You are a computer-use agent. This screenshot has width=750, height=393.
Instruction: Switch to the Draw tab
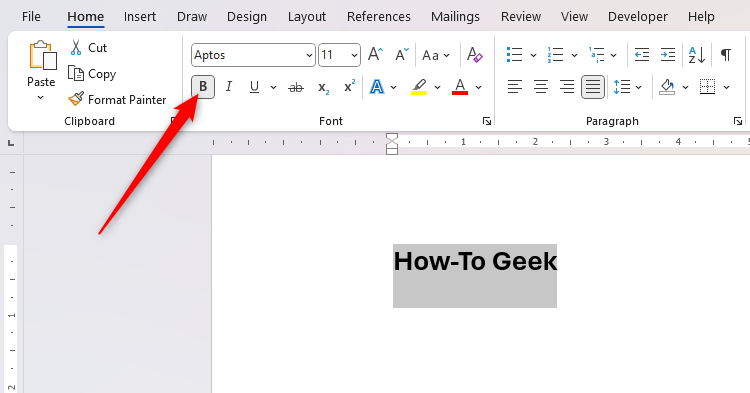click(192, 17)
